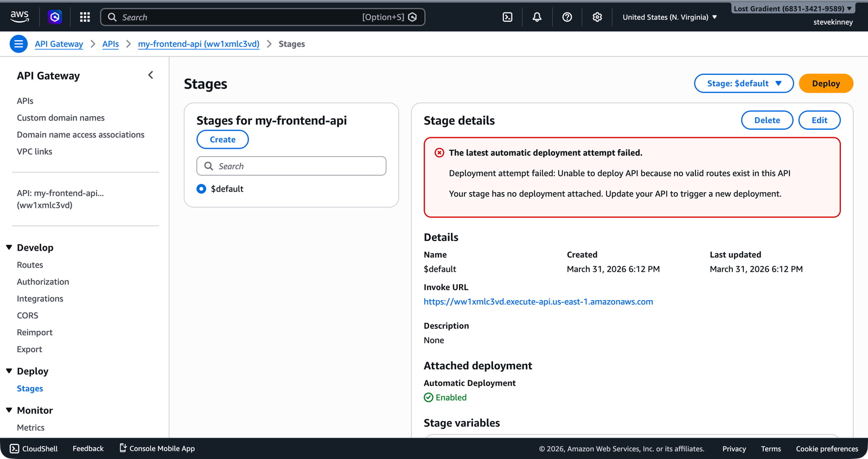The width and height of the screenshot is (868, 459).
Task: Open Integrations in the sidebar
Action: click(40, 298)
